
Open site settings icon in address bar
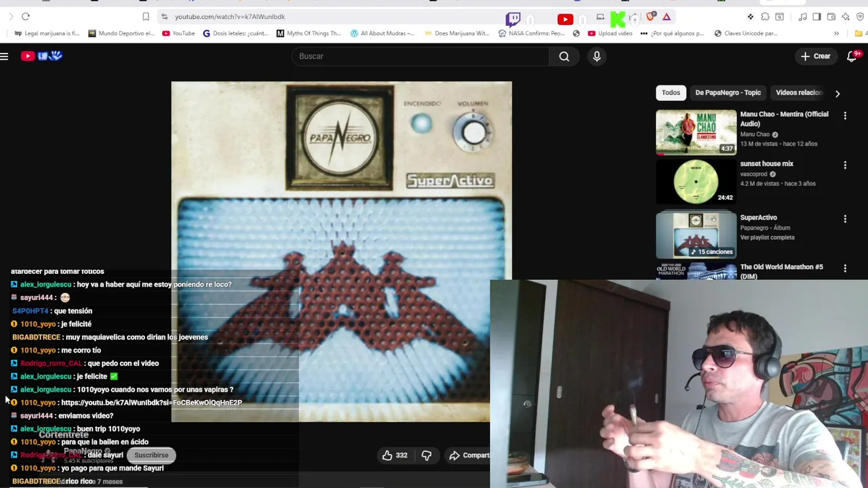click(164, 16)
